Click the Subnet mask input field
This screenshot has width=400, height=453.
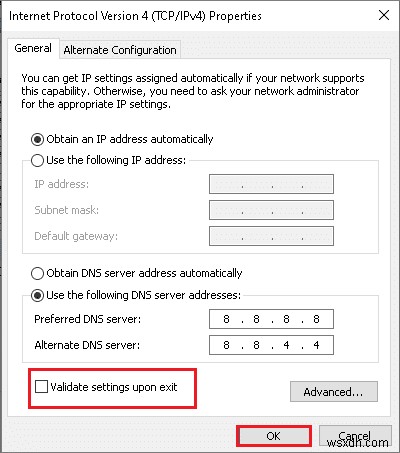click(x=271, y=210)
